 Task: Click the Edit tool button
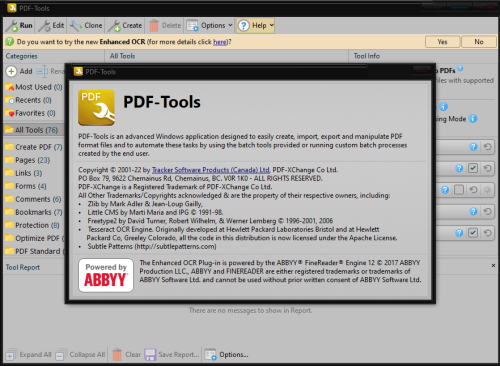pyautogui.click(x=52, y=26)
